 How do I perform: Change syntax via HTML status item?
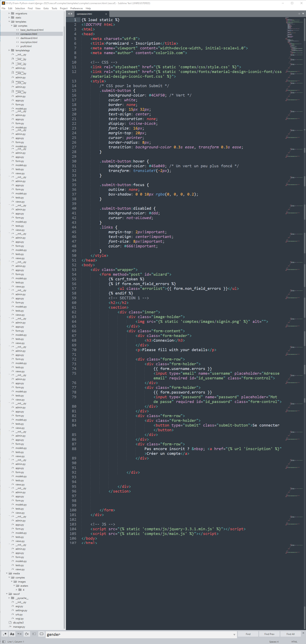click(295, 642)
